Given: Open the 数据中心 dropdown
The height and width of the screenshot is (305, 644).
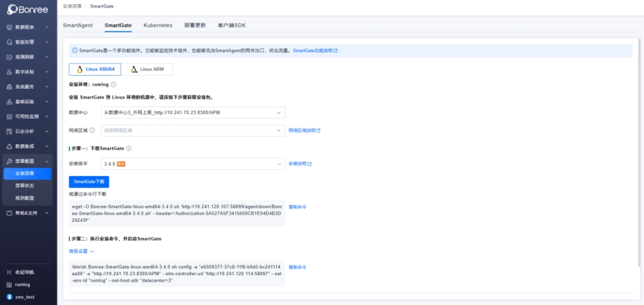Looking at the screenshot, I should click(193, 112).
